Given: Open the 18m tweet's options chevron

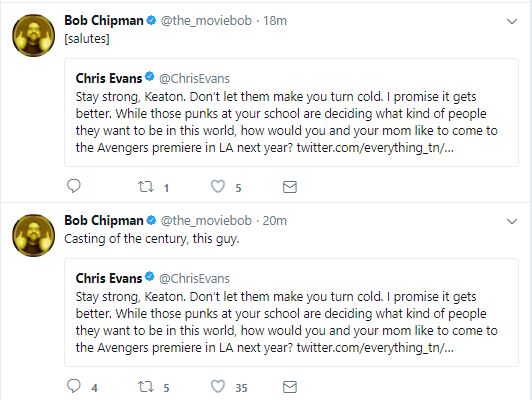Looking at the screenshot, I should 512,21.
